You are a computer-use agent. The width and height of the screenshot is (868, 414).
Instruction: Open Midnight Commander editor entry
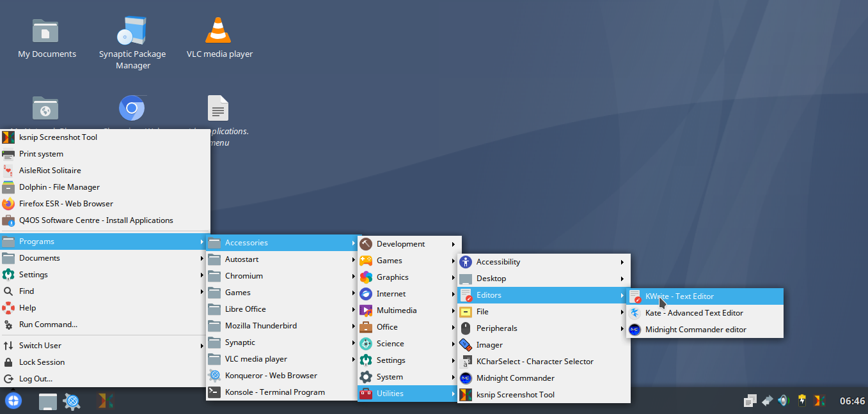click(695, 330)
